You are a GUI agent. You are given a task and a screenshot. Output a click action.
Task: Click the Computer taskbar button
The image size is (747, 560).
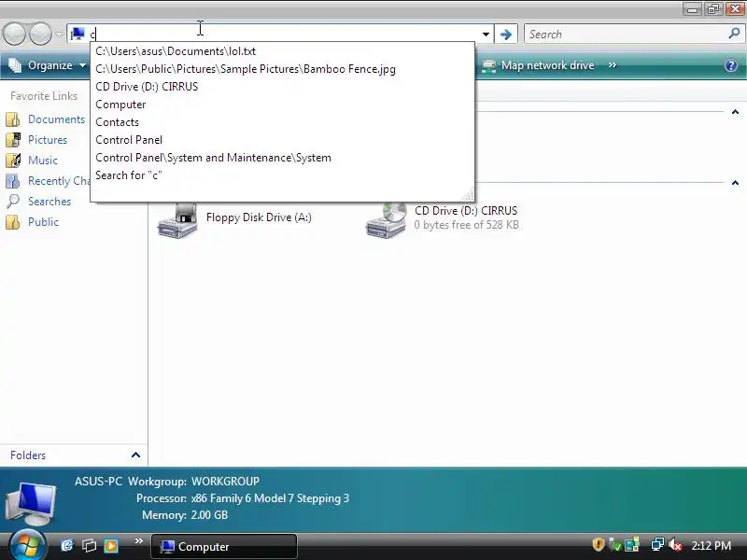[x=224, y=546]
